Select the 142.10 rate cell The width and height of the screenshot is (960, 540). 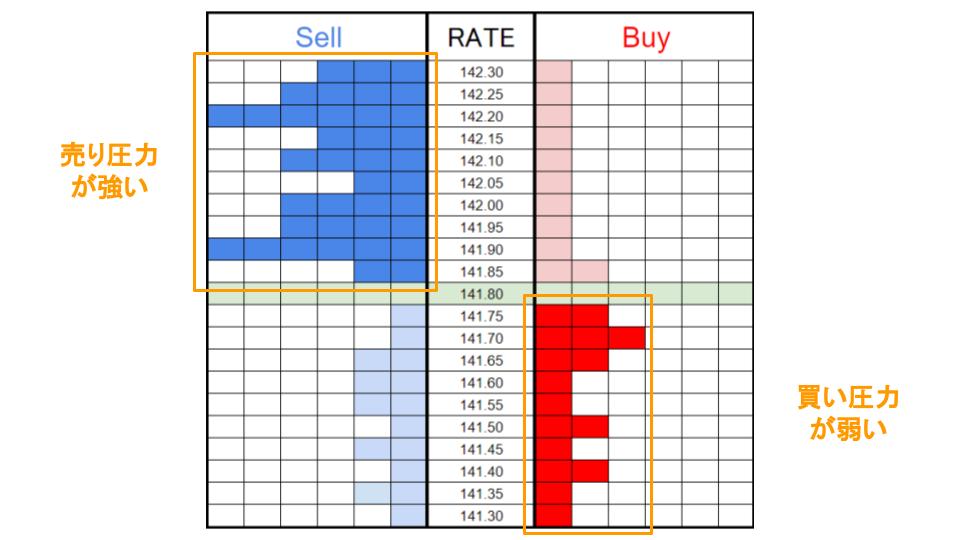481,161
